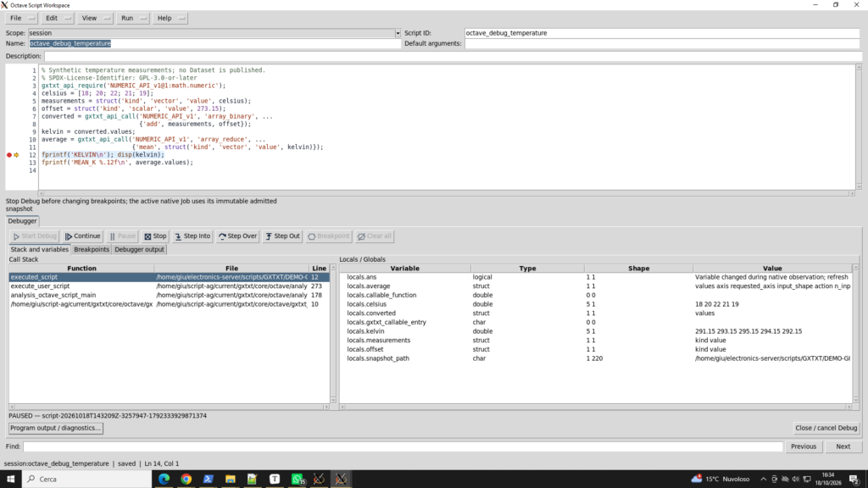Step Out of current function
The height and width of the screenshot is (488, 868).
pos(282,236)
